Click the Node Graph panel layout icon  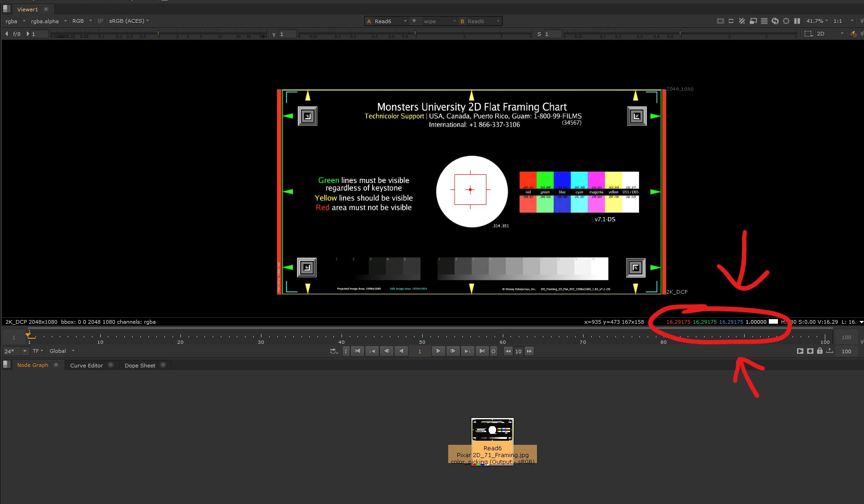pos(7,364)
